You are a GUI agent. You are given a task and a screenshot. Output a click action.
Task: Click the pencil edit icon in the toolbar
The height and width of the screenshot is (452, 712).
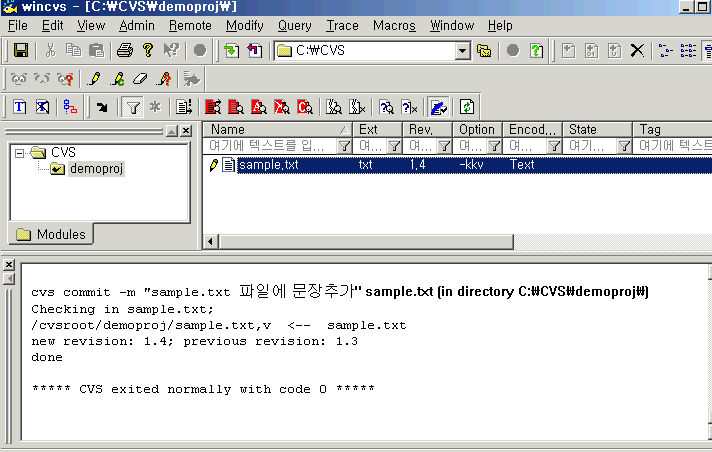click(95, 78)
